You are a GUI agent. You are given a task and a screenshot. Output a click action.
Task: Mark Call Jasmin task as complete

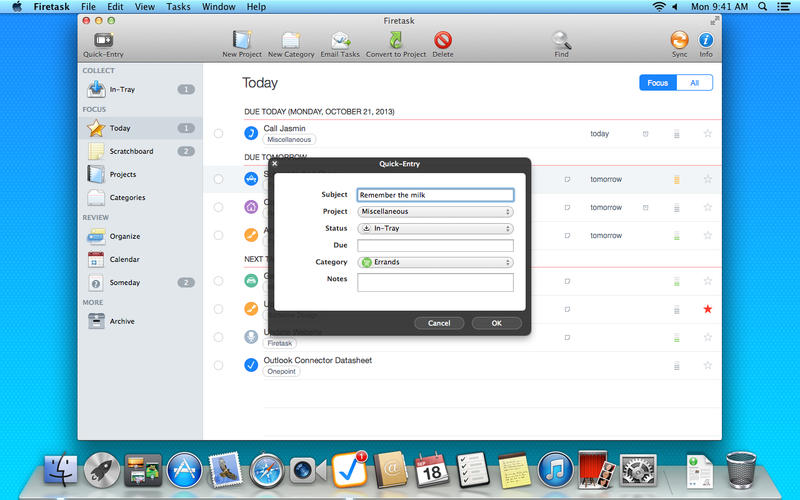219,133
